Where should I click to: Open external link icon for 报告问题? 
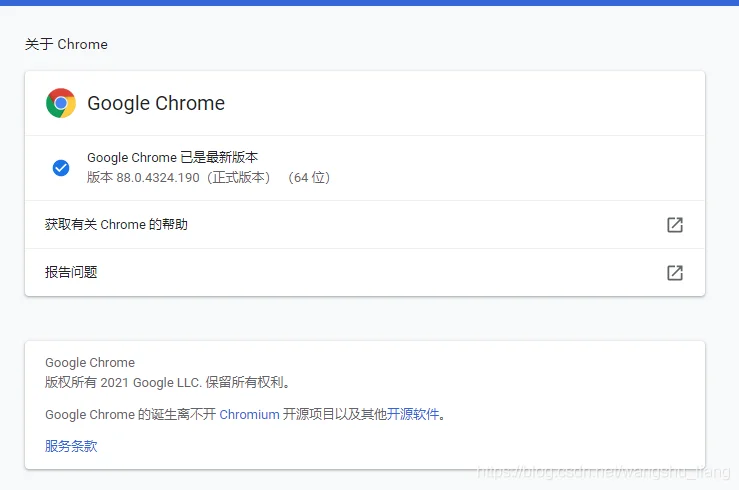click(x=675, y=273)
